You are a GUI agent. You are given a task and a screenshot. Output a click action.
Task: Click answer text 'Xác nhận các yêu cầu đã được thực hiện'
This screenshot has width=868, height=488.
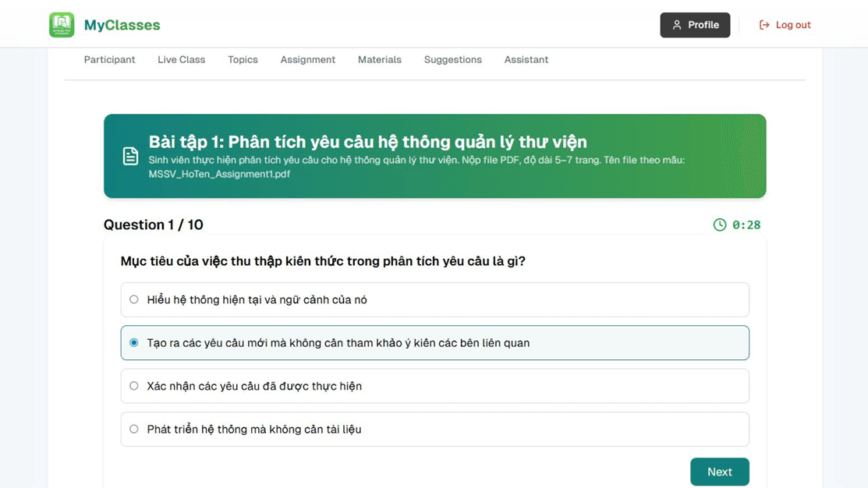(254, 386)
